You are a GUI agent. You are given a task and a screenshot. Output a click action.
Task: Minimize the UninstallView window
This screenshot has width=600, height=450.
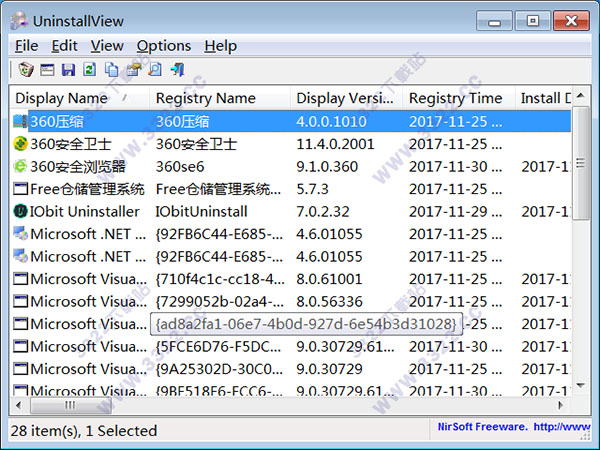(x=494, y=21)
